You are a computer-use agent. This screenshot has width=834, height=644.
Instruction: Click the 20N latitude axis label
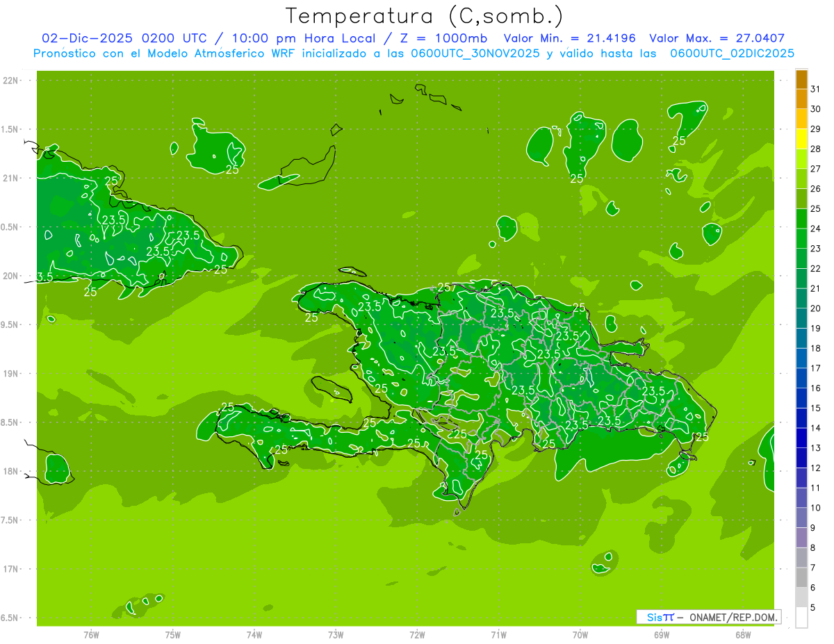click(x=11, y=276)
